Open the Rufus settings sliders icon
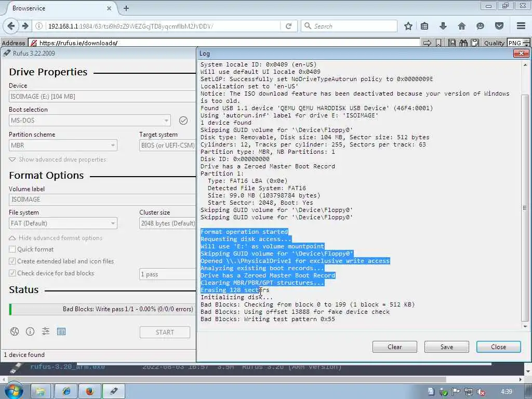 46,331
